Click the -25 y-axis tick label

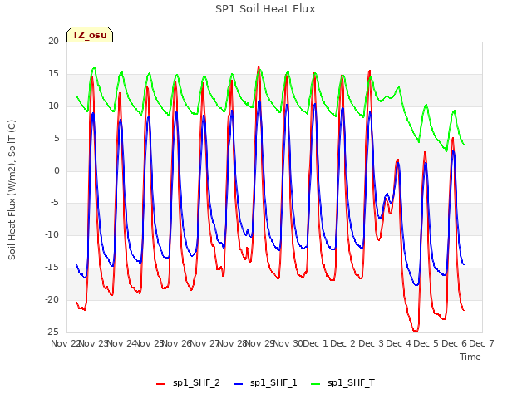[x=52, y=332]
